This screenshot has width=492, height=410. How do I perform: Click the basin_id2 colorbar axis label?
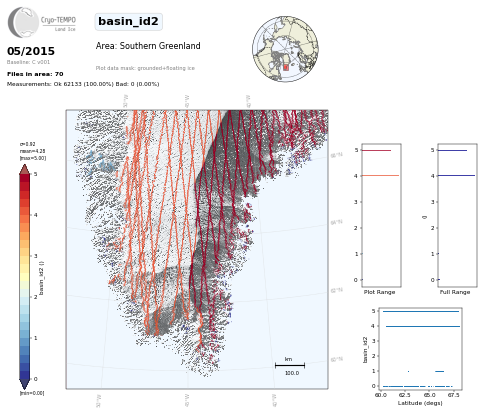41,278
